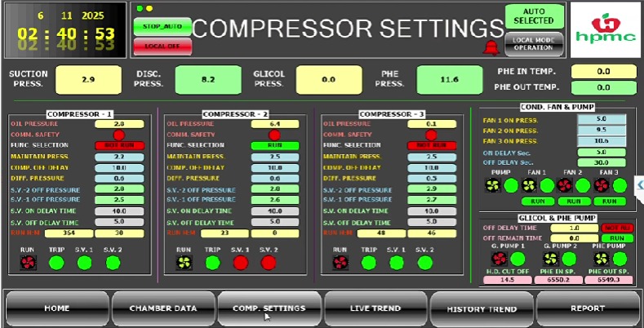Edit FAN 2 ON PRESS. value
This screenshot has width=644, height=328.
[602, 131]
